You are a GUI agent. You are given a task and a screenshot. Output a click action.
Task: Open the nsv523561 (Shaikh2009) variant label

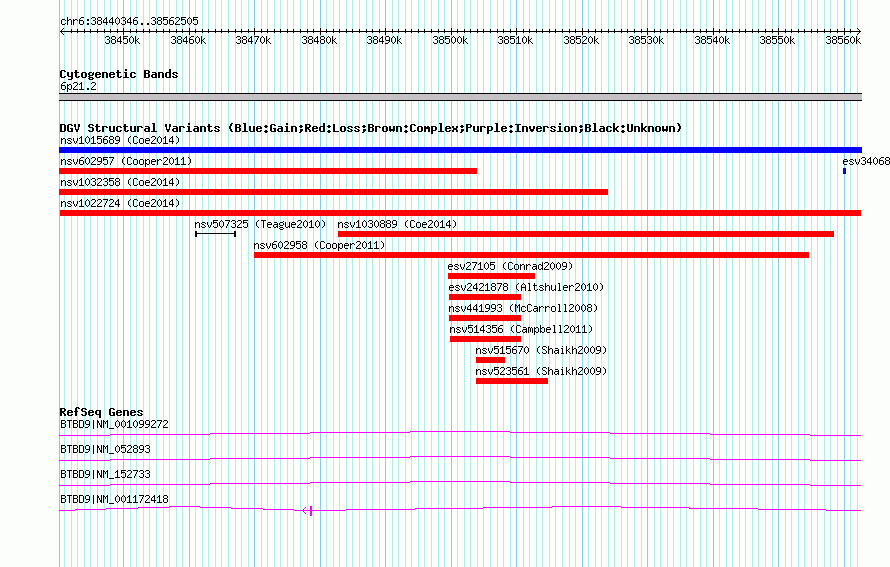(541, 371)
